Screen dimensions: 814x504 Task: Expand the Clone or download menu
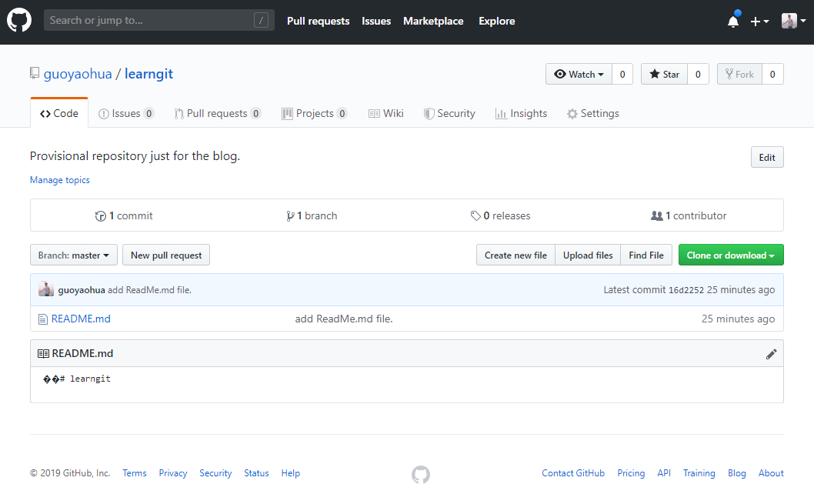click(x=730, y=255)
